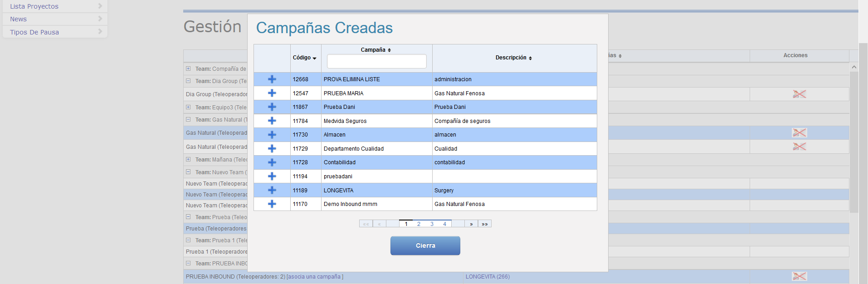Sort table by Código column
The image size is (868, 284).
point(305,58)
